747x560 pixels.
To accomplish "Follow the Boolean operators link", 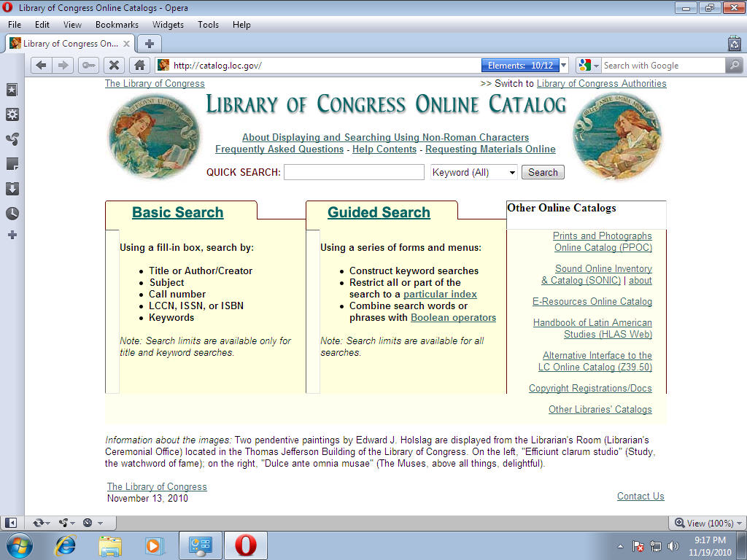I will click(x=453, y=318).
